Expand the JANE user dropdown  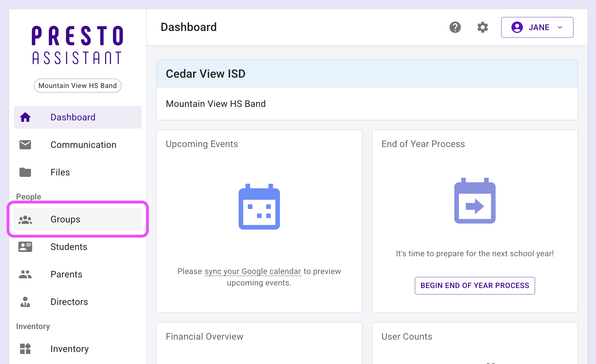click(x=537, y=27)
